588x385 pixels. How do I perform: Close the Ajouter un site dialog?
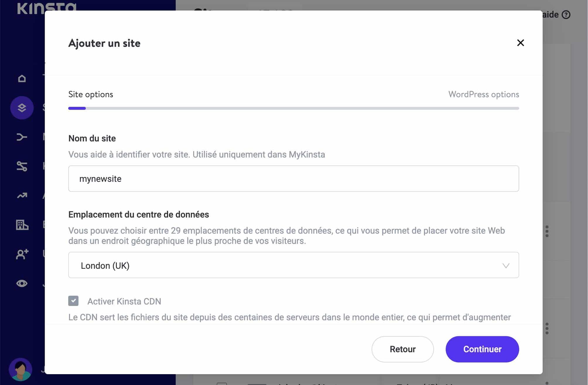(x=521, y=43)
